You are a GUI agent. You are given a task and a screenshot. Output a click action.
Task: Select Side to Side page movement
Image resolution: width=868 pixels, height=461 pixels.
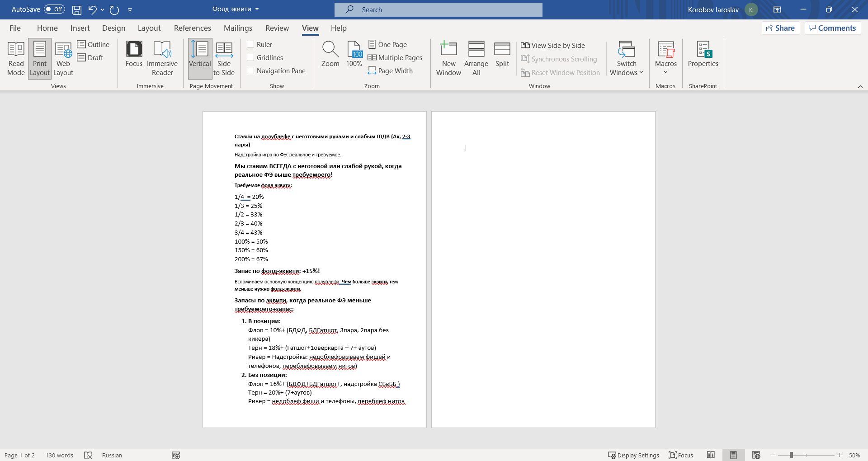[x=224, y=59]
